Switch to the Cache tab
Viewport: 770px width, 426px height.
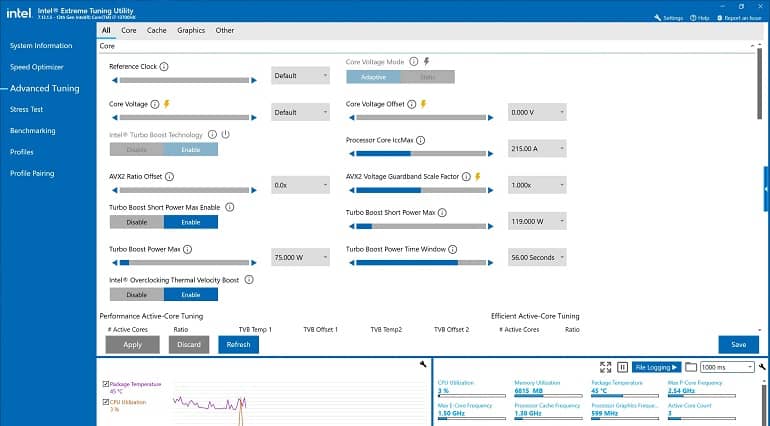tap(157, 30)
